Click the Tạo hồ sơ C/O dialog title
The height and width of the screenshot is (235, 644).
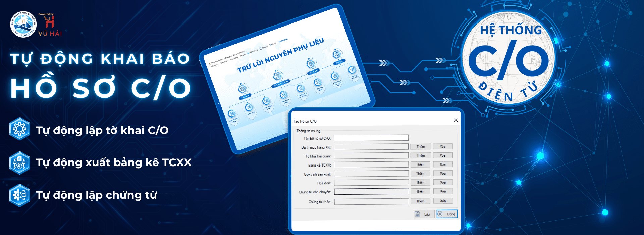pos(305,121)
